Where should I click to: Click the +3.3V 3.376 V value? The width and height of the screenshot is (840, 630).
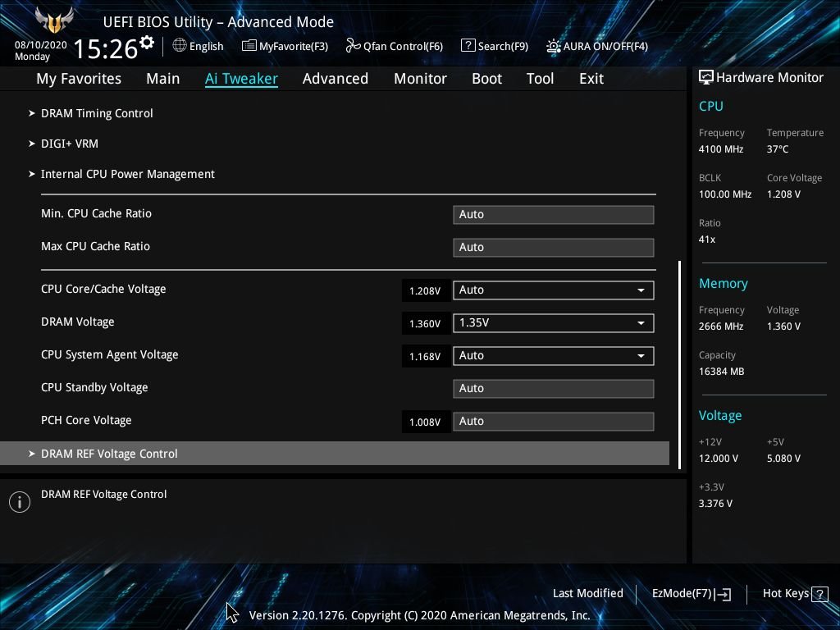tap(715, 504)
